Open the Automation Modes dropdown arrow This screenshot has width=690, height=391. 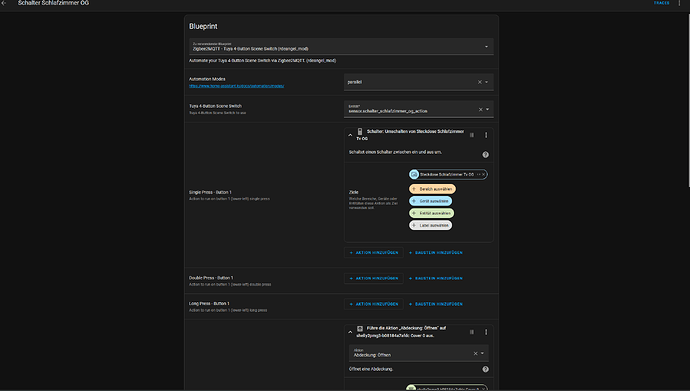pos(487,82)
